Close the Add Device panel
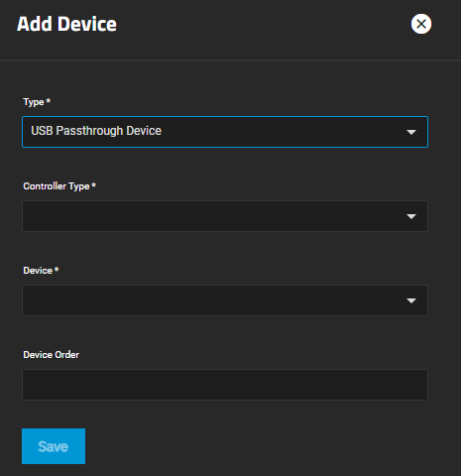The width and height of the screenshot is (461, 476). (421, 24)
